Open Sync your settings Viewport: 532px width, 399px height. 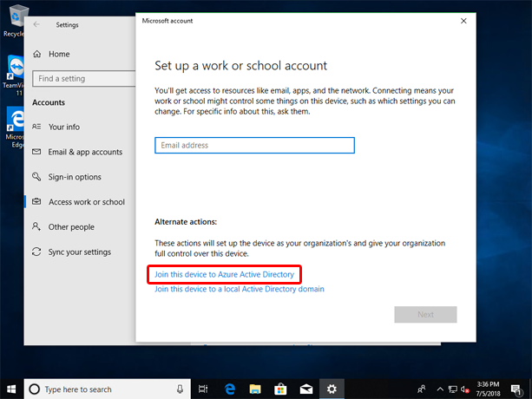(x=79, y=252)
